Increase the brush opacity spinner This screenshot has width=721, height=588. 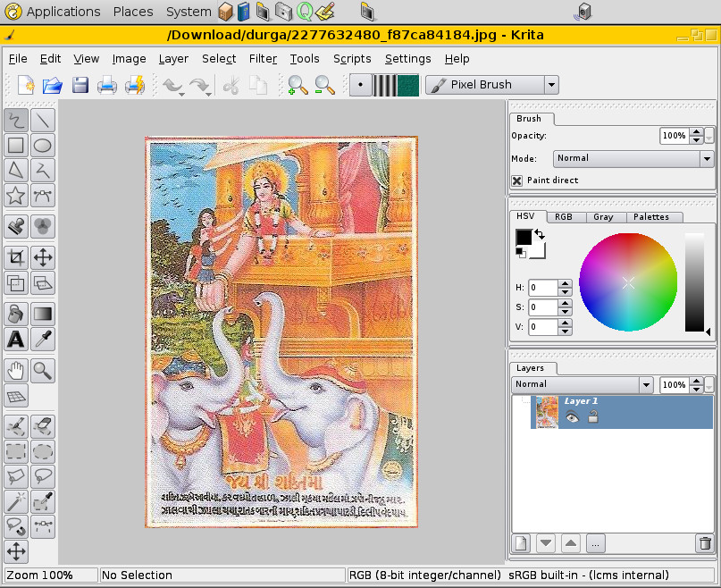coord(696,131)
